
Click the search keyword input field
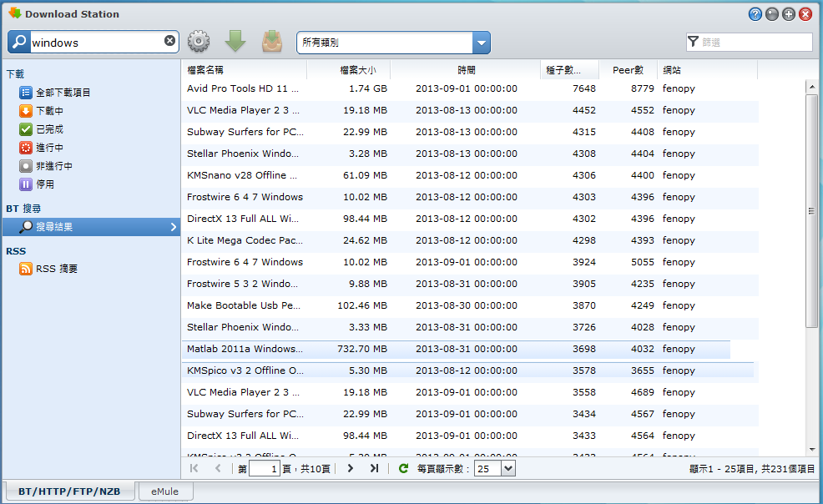point(96,43)
